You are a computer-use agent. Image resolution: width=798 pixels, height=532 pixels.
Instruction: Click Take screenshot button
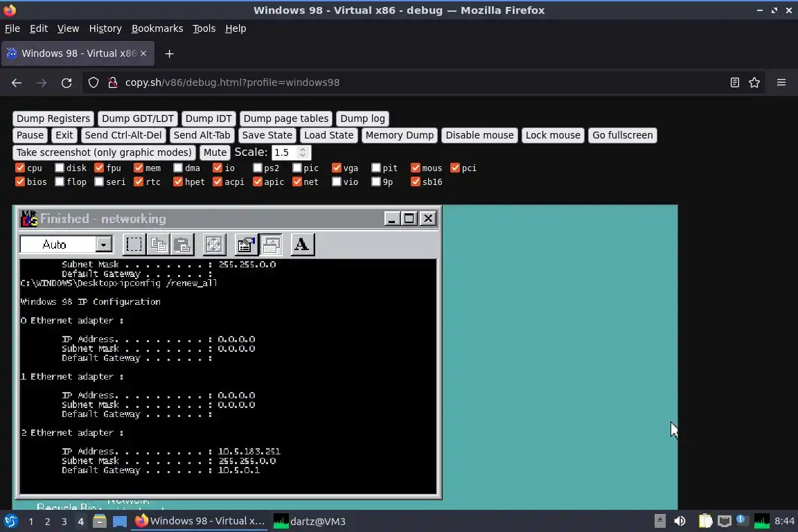pyautogui.click(x=104, y=152)
